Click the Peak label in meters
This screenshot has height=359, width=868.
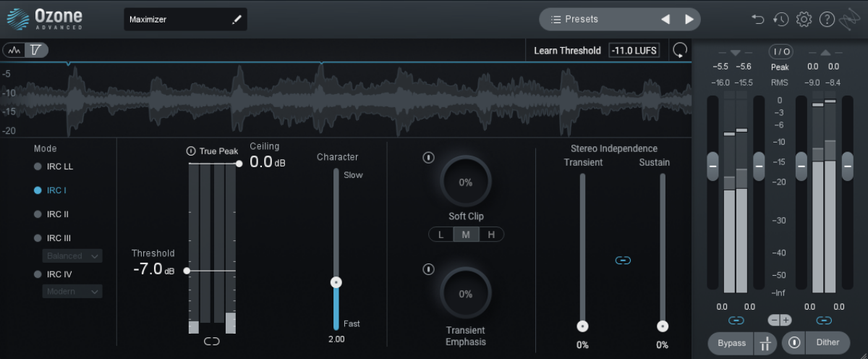click(780, 67)
